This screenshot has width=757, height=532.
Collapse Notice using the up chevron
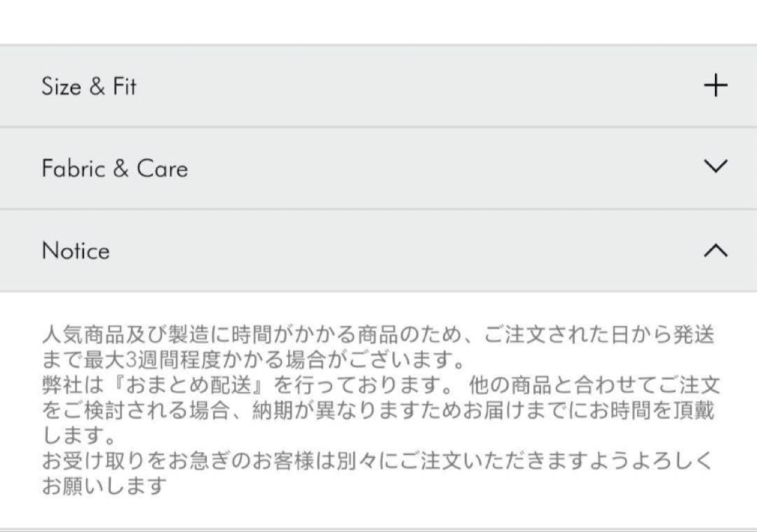click(x=716, y=250)
